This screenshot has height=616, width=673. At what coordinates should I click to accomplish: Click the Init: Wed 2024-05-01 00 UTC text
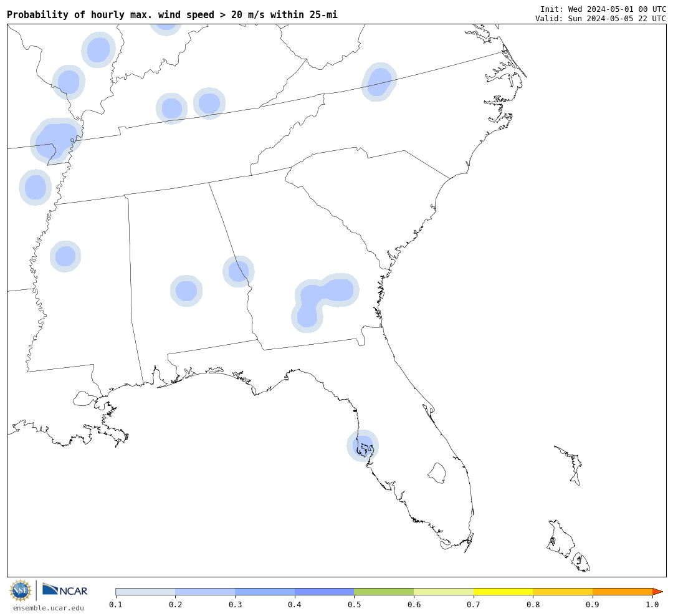[603, 9]
